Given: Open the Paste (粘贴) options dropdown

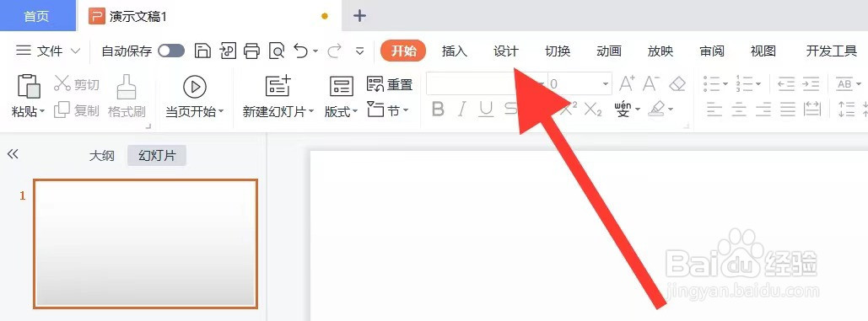Looking at the screenshot, I should (x=29, y=111).
